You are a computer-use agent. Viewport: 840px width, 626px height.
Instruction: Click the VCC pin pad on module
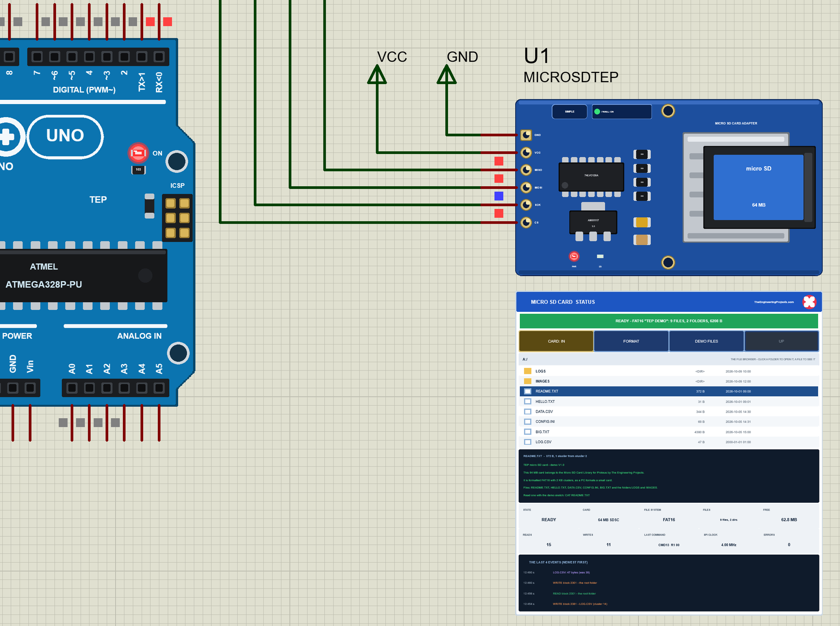coord(526,152)
